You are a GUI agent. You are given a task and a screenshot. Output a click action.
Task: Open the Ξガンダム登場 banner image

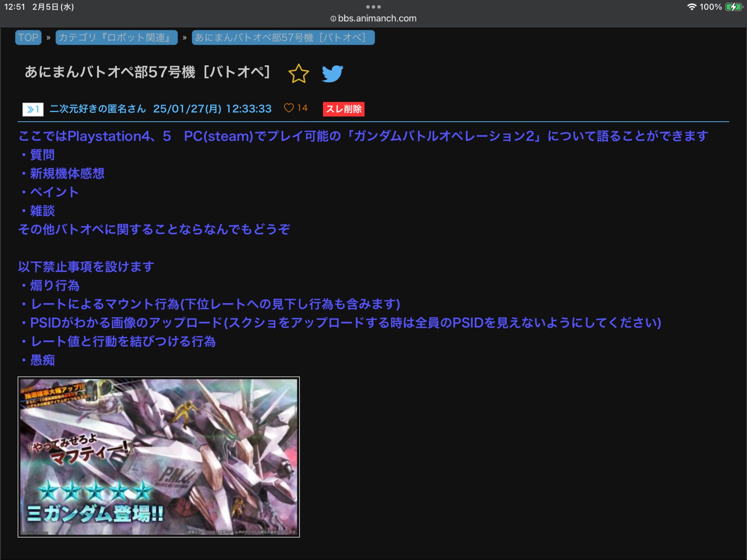click(x=159, y=457)
